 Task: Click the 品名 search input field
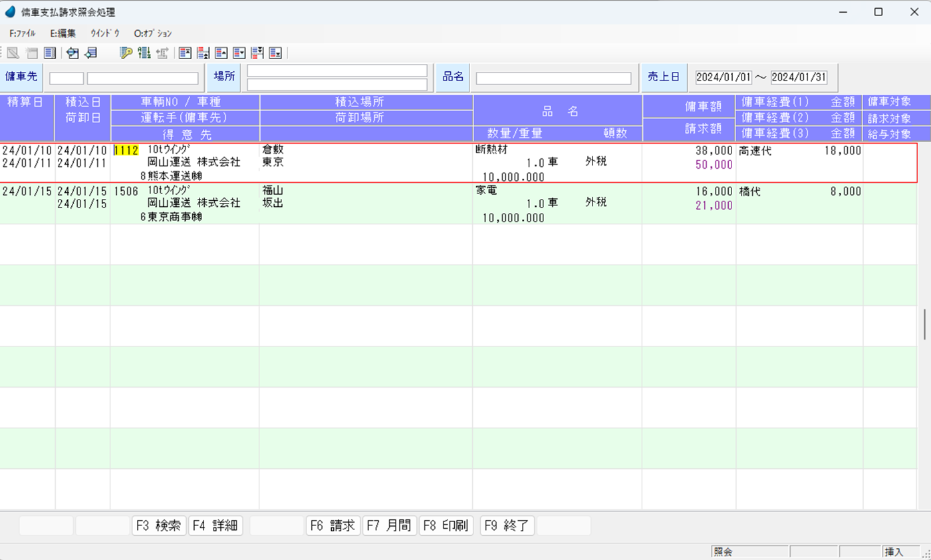[553, 78]
